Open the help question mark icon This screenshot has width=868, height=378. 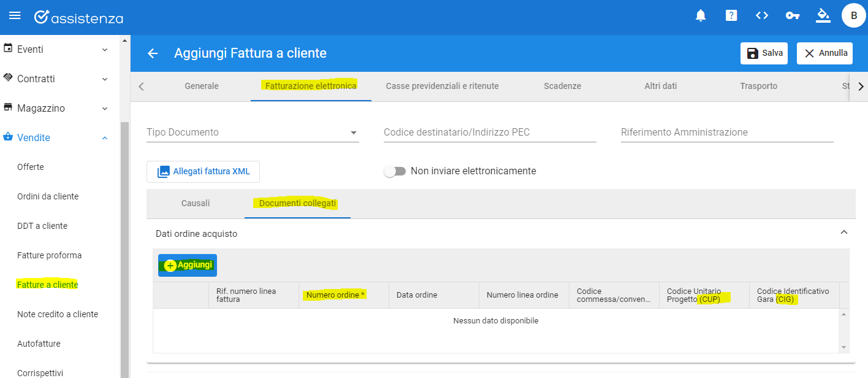(x=731, y=16)
